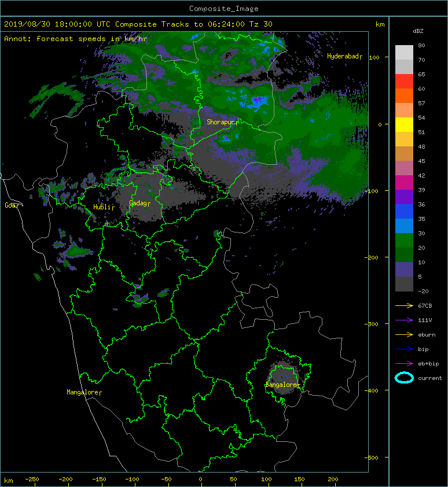Click the '-250' tick on bottom axis

click(x=32, y=479)
